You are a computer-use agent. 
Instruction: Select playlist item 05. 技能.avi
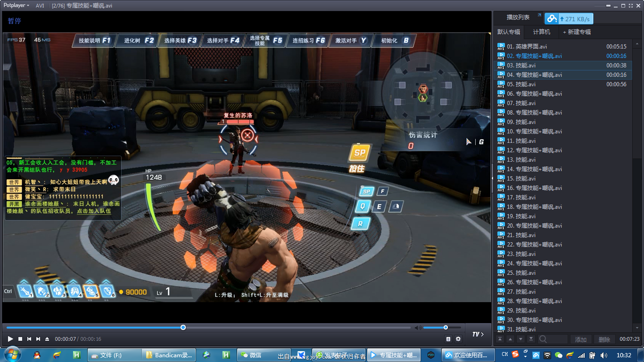(x=563, y=84)
